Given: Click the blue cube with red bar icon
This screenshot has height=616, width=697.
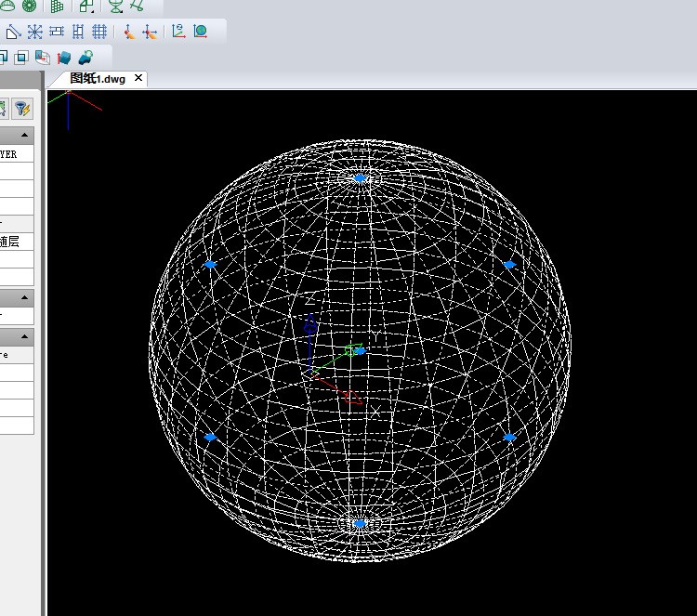Looking at the screenshot, I should coord(64,58).
